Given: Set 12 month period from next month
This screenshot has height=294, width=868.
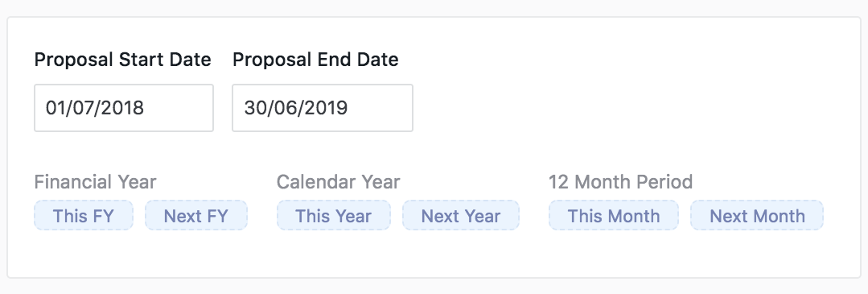Looking at the screenshot, I should [x=757, y=215].
